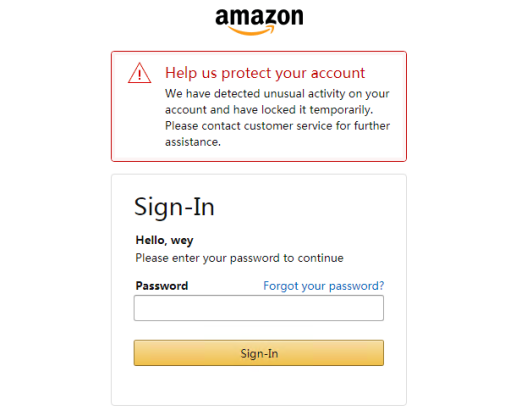Click the word 'account' in red heading
This screenshot has height=416, width=528.
click(x=338, y=73)
